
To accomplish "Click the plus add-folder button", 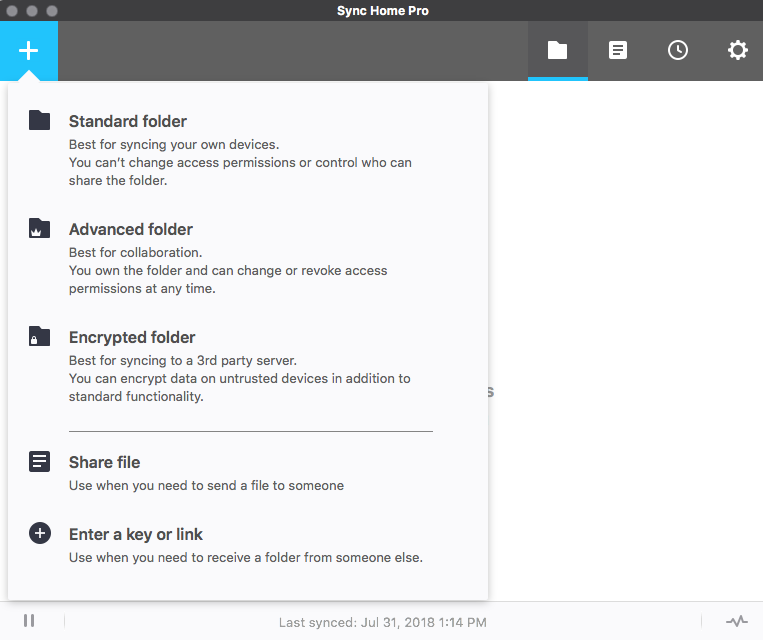I will point(29,51).
